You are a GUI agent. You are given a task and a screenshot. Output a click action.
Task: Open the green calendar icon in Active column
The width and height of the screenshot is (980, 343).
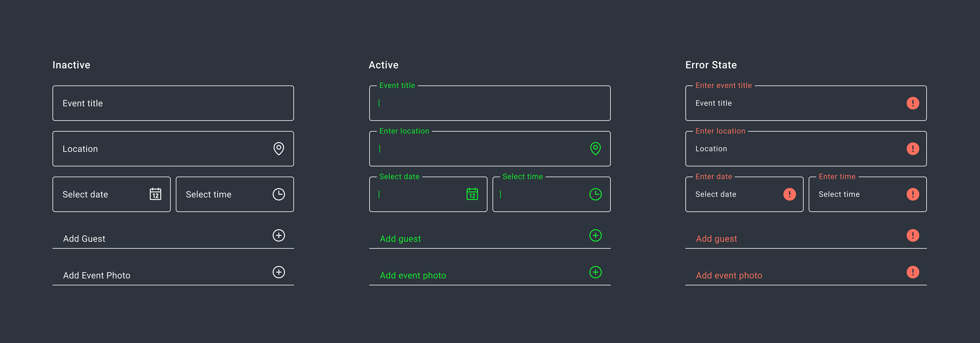(x=472, y=194)
